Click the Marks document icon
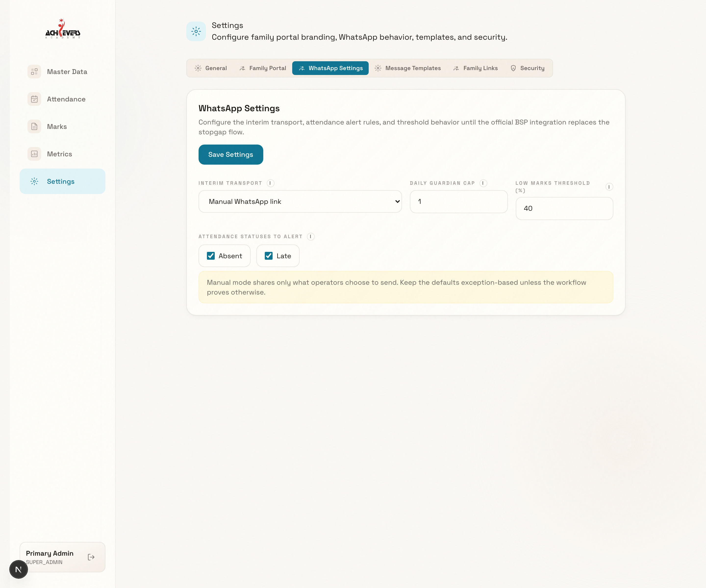This screenshot has height=588, width=706. click(34, 127)
